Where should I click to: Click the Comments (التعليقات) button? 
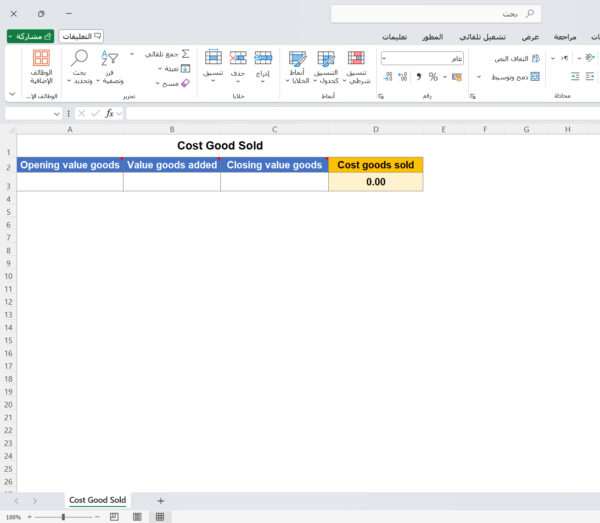click(x=82, y=36)
